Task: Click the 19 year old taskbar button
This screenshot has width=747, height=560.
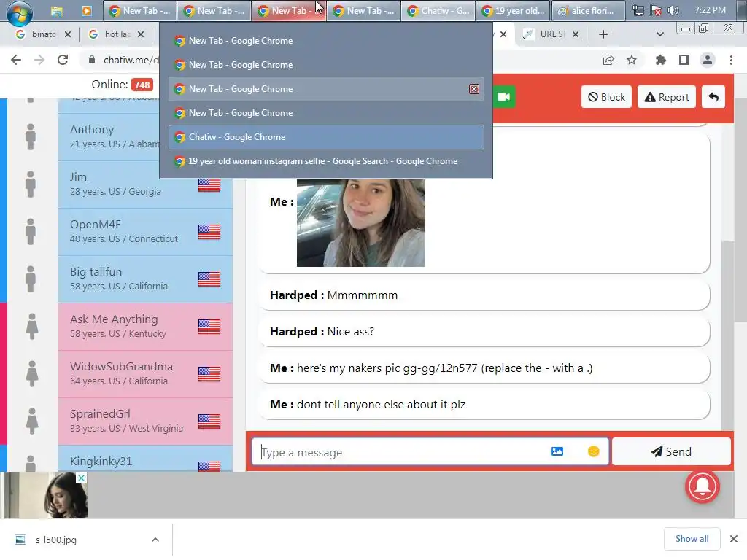Action: point(513,11)
